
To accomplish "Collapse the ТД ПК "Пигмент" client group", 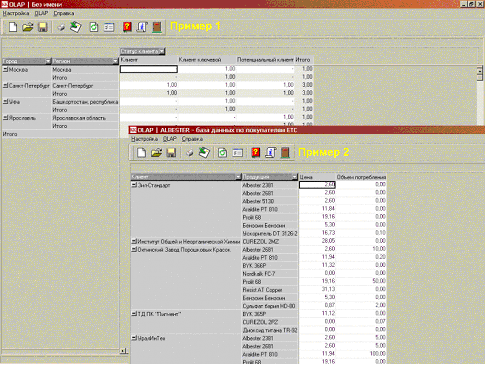I will tap(134, 314).
